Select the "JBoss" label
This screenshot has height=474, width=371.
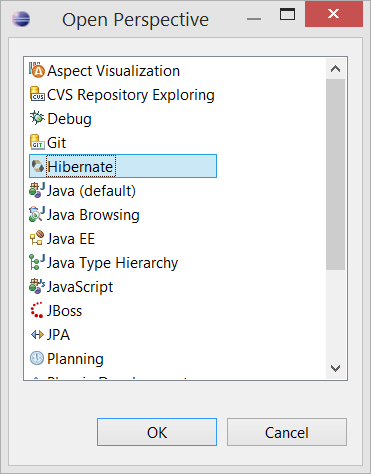(64, 311)
